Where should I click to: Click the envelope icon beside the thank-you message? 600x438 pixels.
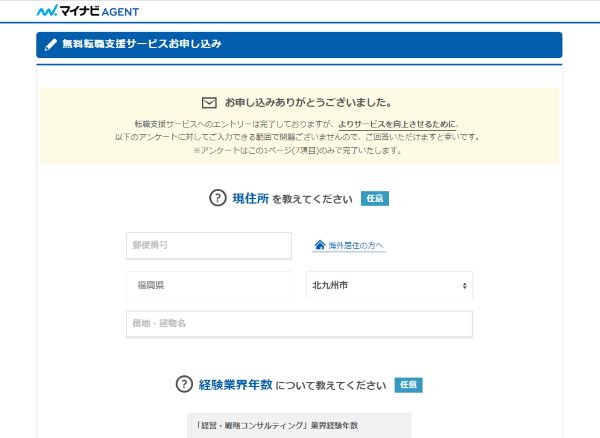[209, 103]
